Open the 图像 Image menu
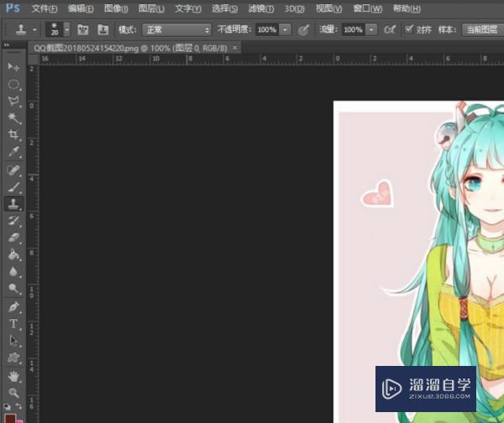Screen dimensions: 504x423 (116, 8)
